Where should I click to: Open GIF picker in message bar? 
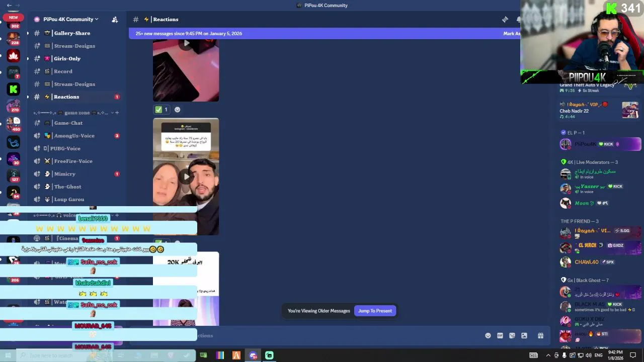pyautogui.click(x=500, y=336)
